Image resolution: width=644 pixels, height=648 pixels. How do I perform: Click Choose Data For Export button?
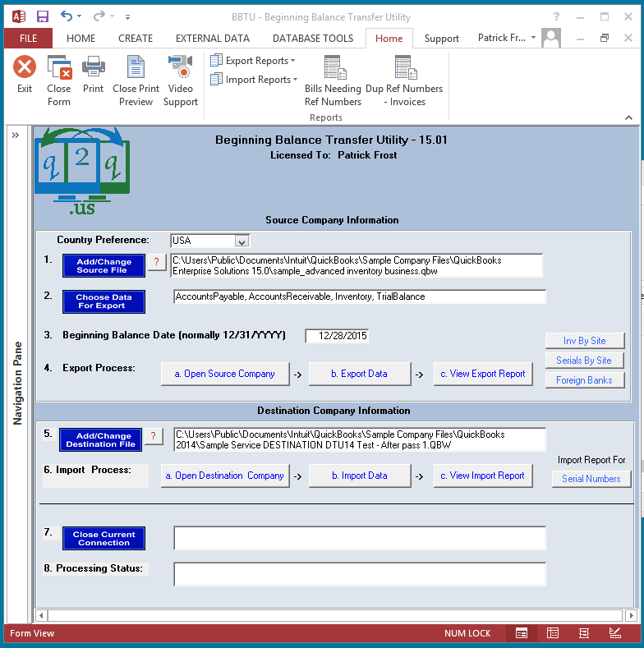tap(103, 301)
